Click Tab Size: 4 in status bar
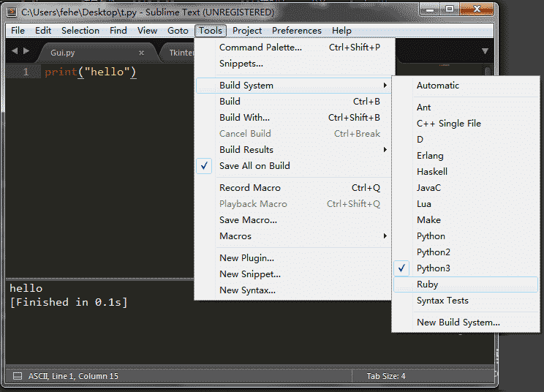 pos(386,376)
